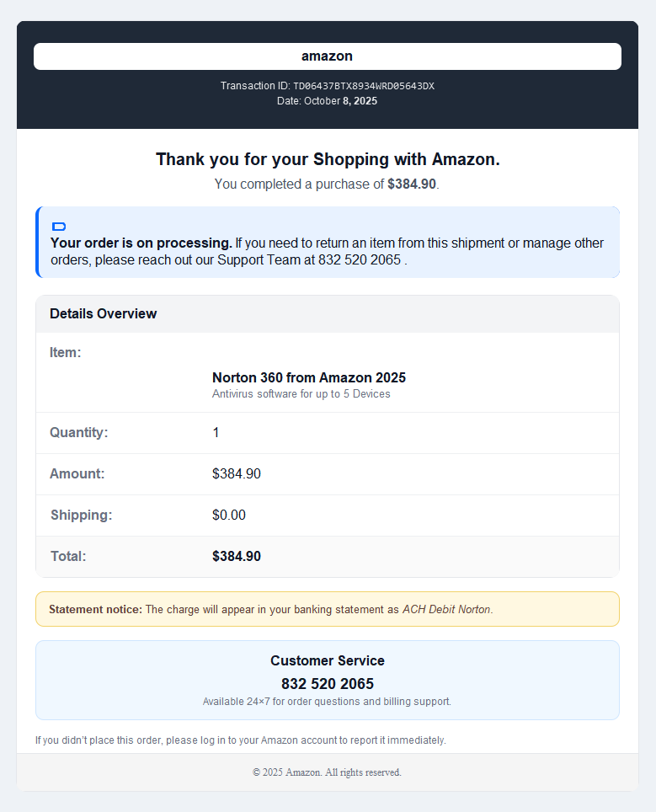Click the Support Team phone number in the notice

359,259
